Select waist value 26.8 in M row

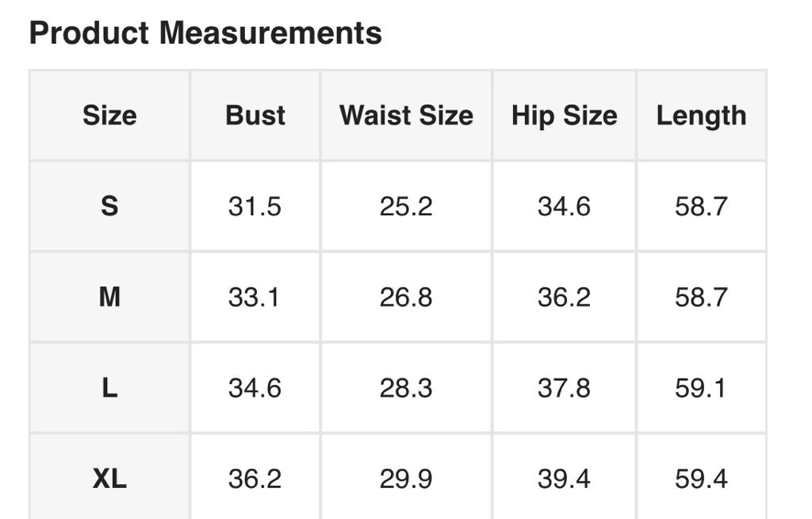click(x=406, y=298)
